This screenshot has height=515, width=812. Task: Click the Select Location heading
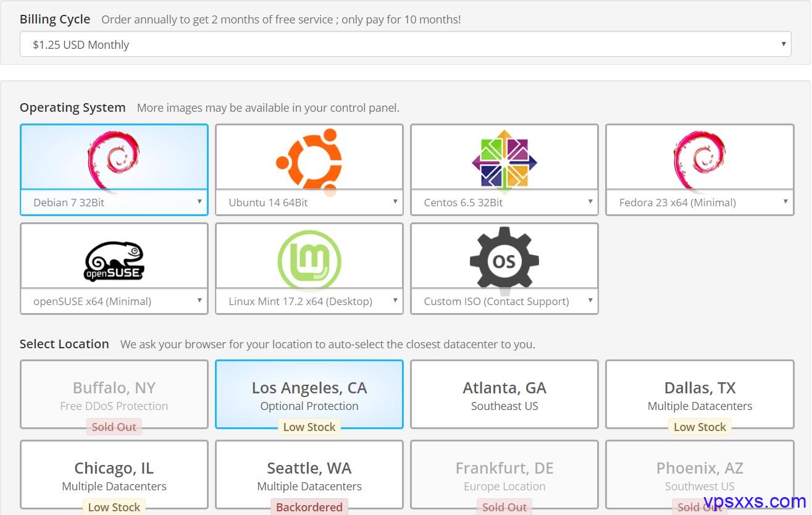[x=64, y=344]
